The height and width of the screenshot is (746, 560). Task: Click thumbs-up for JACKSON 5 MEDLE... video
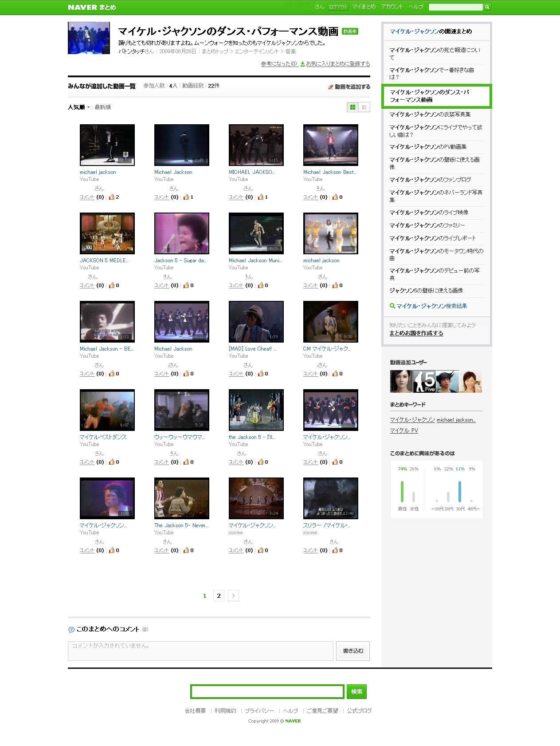tap(112, 285)
